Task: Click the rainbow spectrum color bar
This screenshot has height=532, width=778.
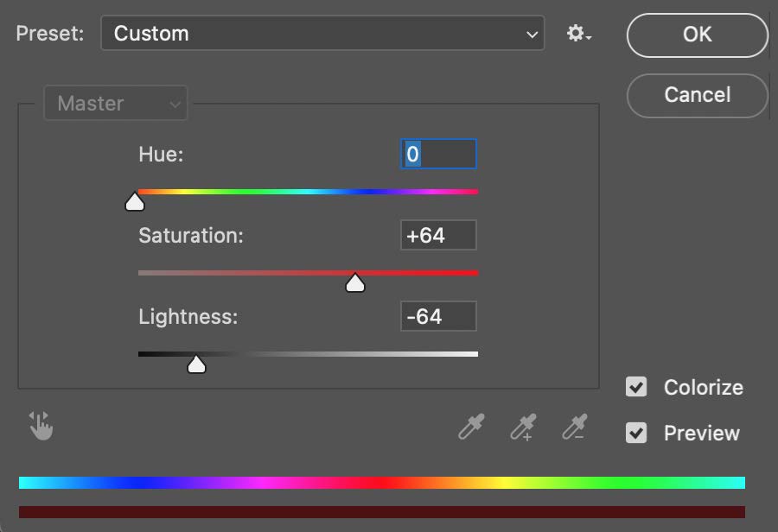Action: coord(382,483)
